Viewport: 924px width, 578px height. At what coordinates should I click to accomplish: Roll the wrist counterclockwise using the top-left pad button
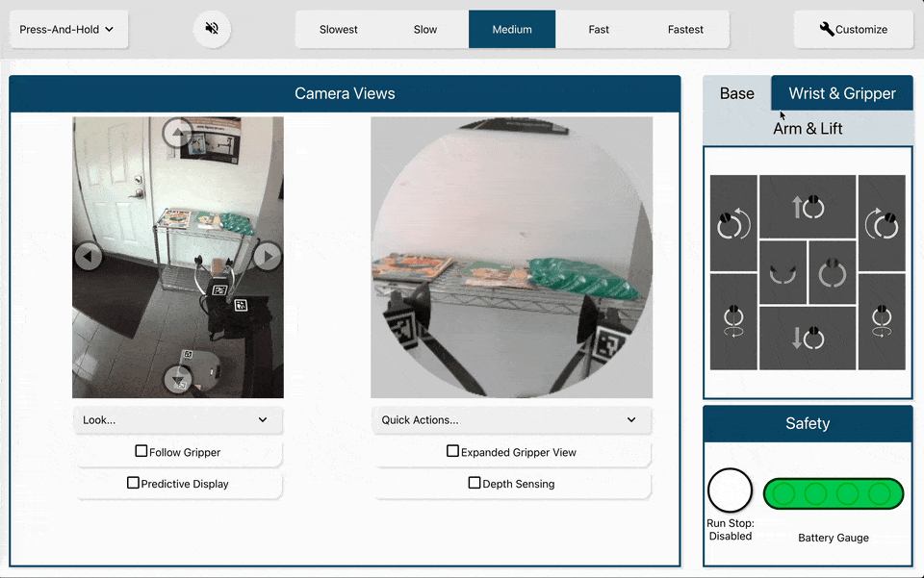(x=733, y=224)
